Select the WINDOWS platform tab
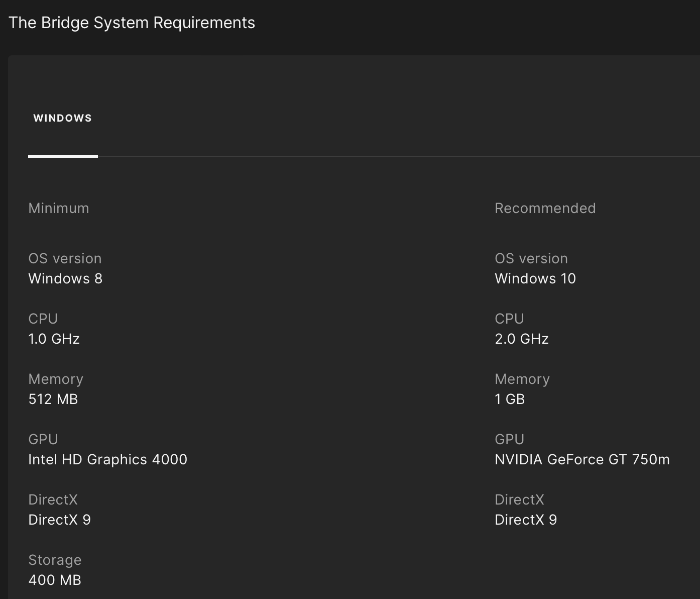 coord(63,118)
